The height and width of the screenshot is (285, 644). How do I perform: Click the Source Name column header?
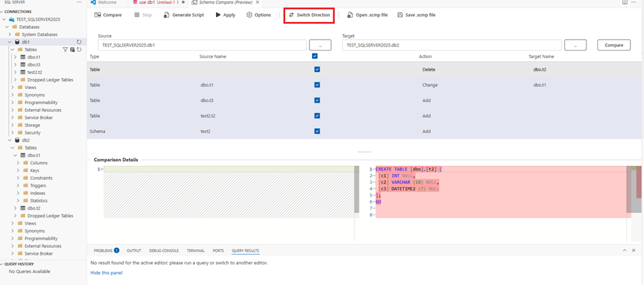pyautogui.click(x=213, y=57)
